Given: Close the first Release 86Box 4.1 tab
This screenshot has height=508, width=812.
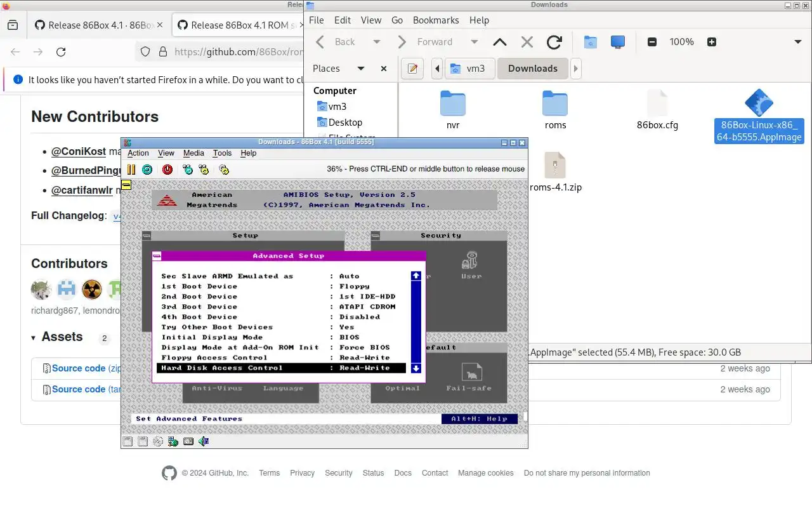Looking at the screenshot, I should [160, 25].
